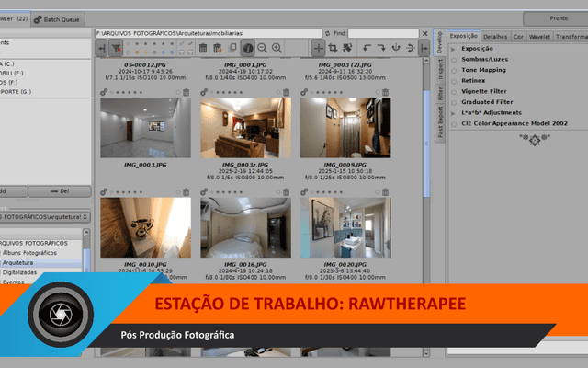Click the Del button
Image resolution: width=588 pixels, height=368 pixels.
[60, 191]
